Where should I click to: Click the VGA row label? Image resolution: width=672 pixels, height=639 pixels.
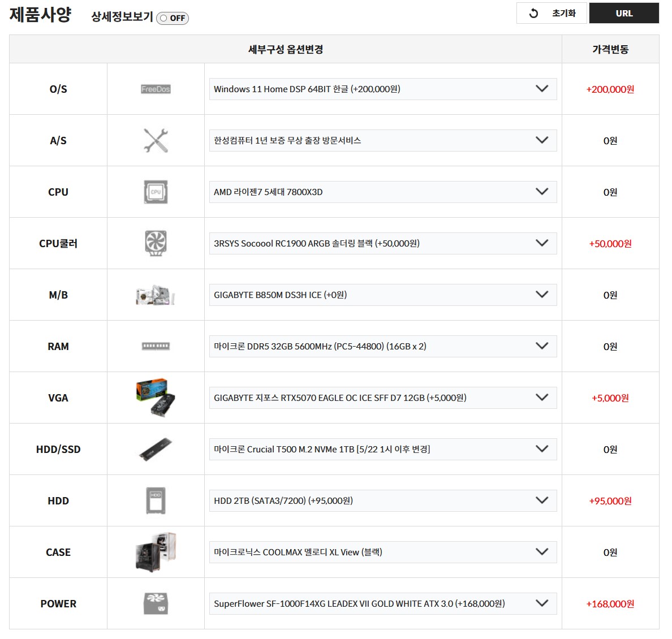pos(58,398)
